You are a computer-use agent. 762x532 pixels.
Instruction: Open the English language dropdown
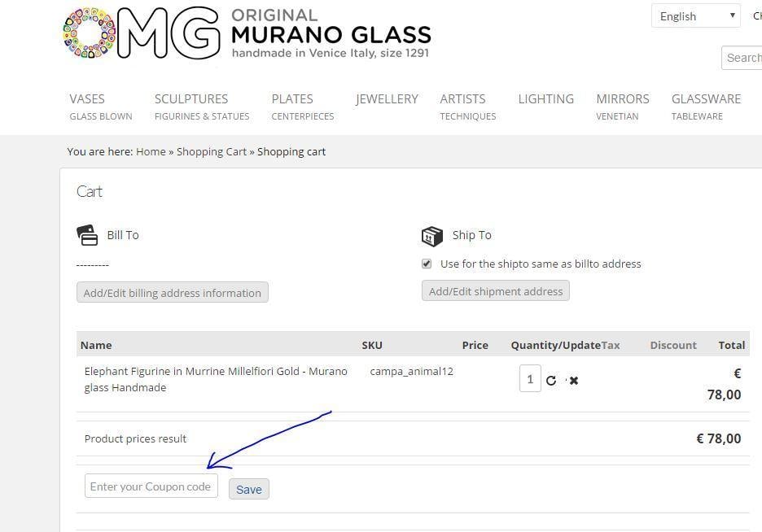point(694,15)
